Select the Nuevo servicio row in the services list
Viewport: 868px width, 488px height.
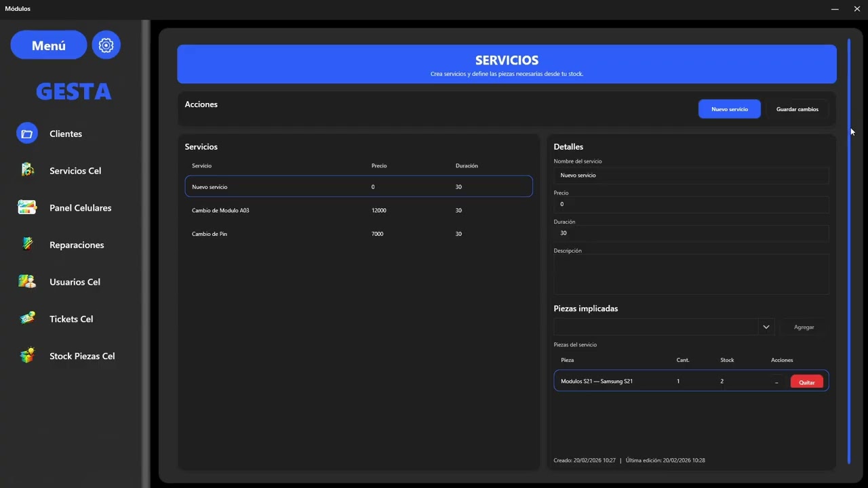[x=359, y=186]
